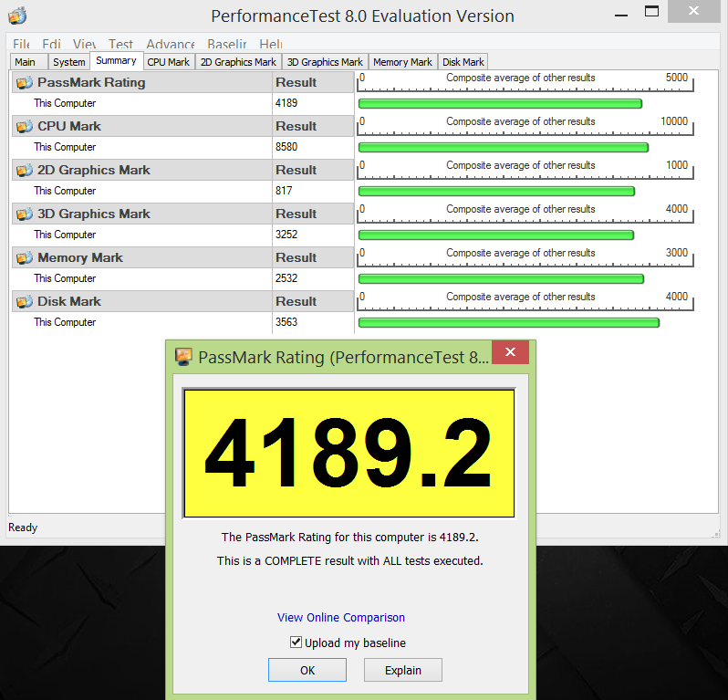Select the CPU Mark value 8580
The image size is (728, 700).
(286, 147)
